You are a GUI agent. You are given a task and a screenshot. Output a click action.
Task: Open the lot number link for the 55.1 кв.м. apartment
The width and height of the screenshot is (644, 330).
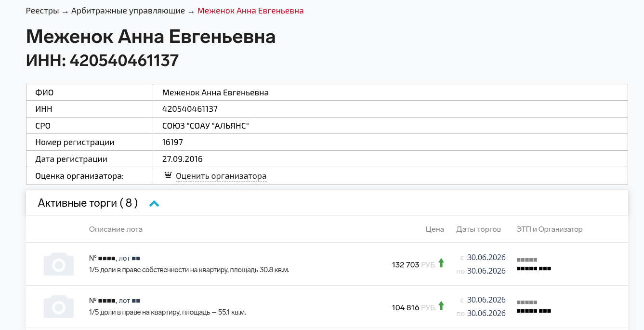[115, 301]
